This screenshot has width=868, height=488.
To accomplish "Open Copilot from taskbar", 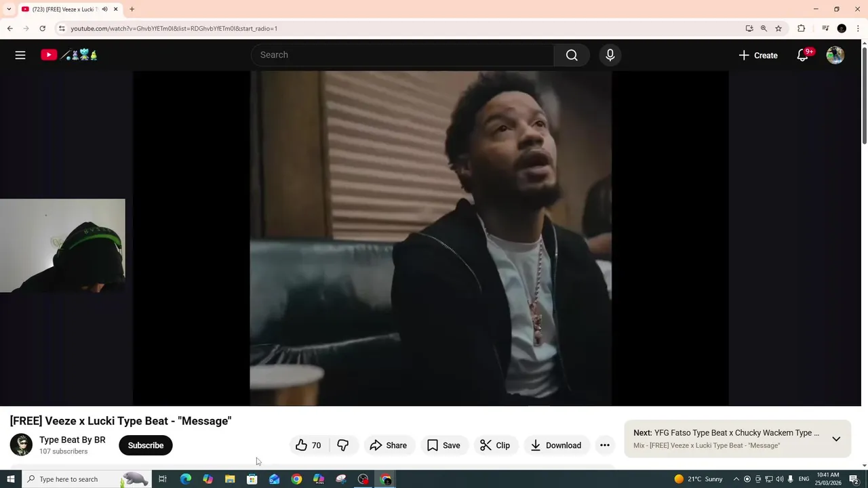I will coord(208,479).
